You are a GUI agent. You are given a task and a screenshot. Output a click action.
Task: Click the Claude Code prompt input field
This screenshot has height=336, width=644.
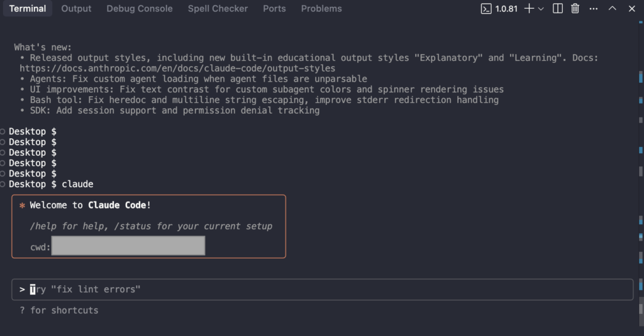pos(323,290)
